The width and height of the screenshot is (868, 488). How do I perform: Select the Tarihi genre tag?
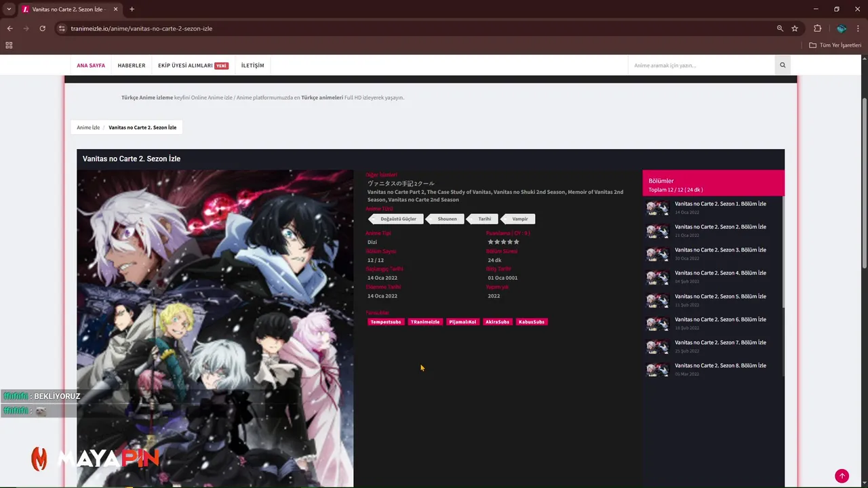[483, 219]
